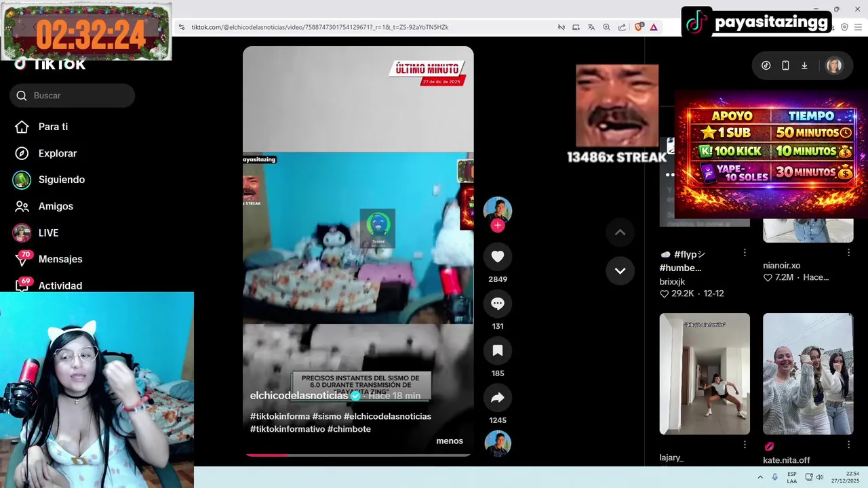Click the Buscar search field
Screen dimensions: 868x488
72,96
